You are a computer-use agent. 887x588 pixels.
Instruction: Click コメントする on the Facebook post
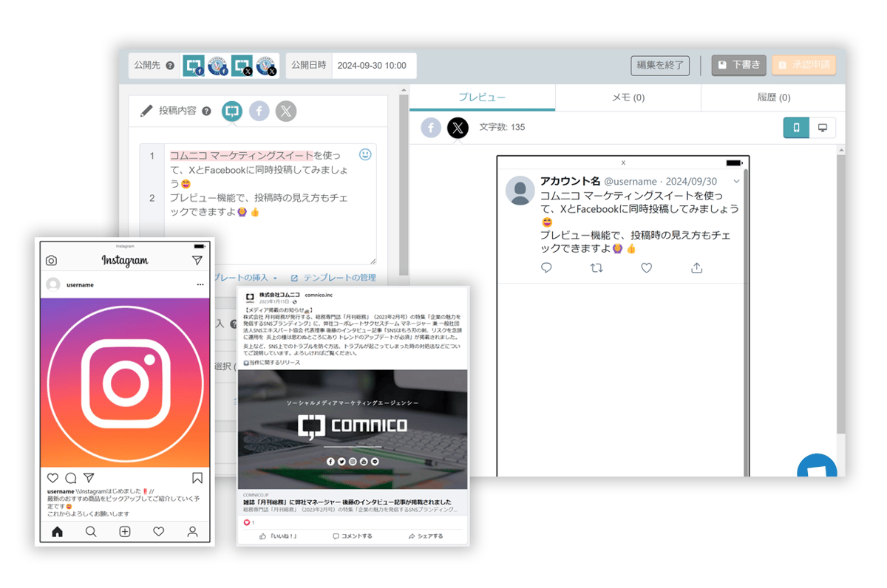(353, 536)
